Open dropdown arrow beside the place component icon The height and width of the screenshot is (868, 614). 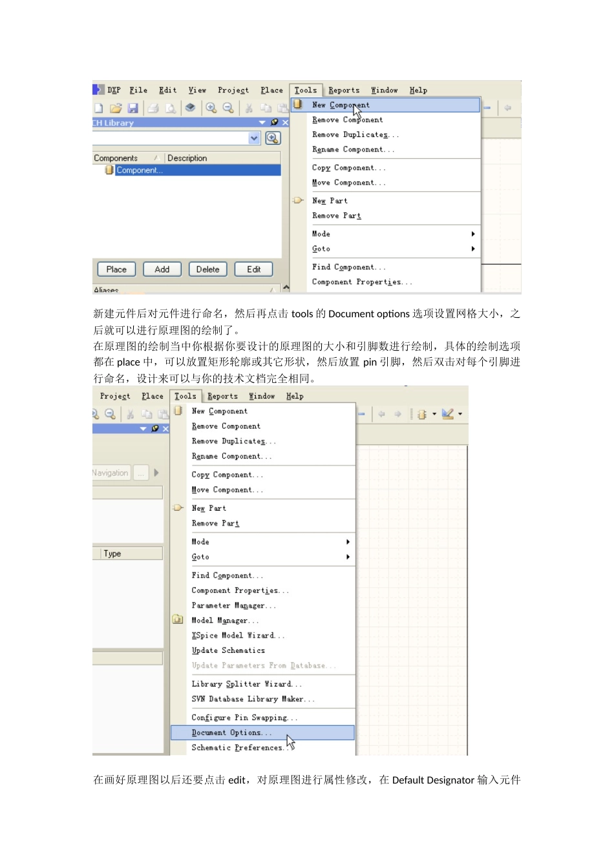(x=434, y=414)
